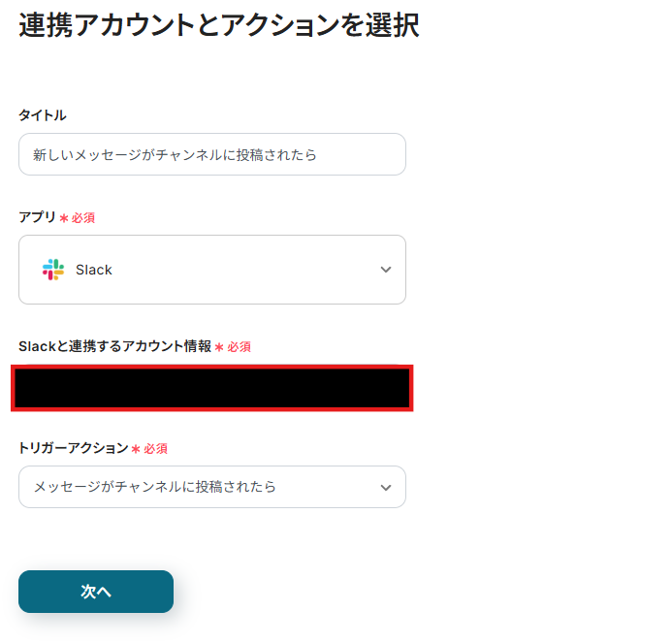The height and width of the screenshot is (643, 672).
Task: Click the 連携アカウントとアクションを選択 heading
Action: [x=219, y=25]
